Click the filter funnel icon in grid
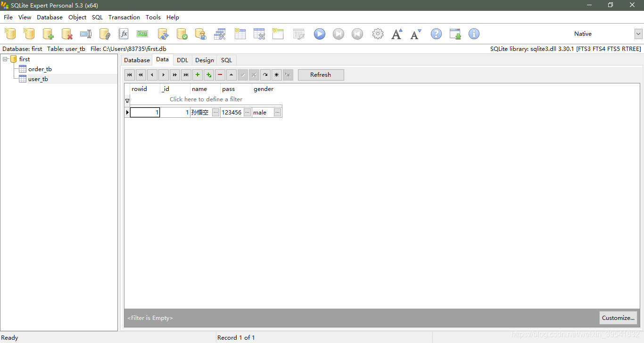Image resolution: width=644 pixels, height=343 pixels. tap(127, 101)
